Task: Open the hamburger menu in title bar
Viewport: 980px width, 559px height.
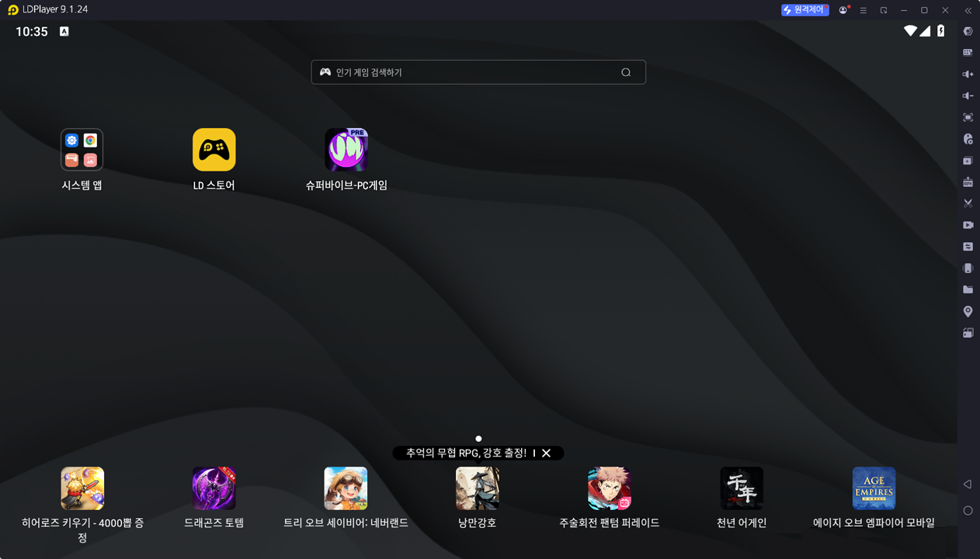Action: coord(863,10)
